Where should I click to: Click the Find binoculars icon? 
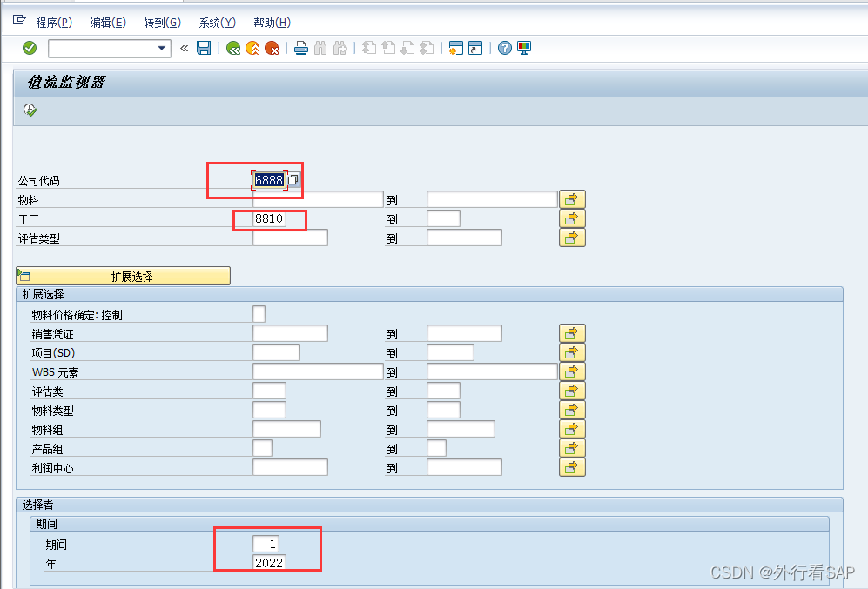[x=320, y=48]
